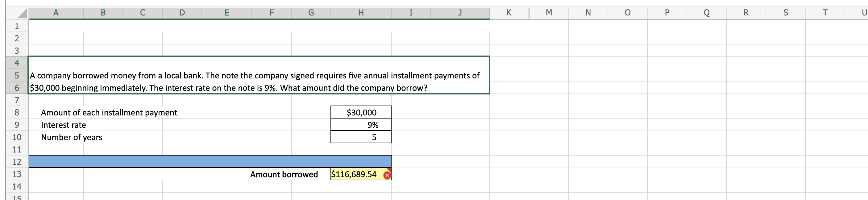Select column P header
Screen dimensions: 868x200
click(x=667, y=13)
